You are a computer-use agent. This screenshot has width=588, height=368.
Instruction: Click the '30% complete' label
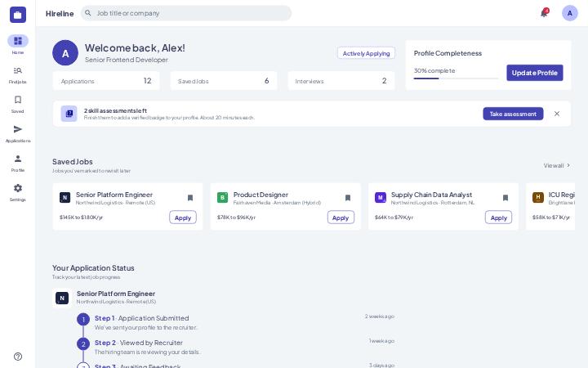click(x=434, y=70)
